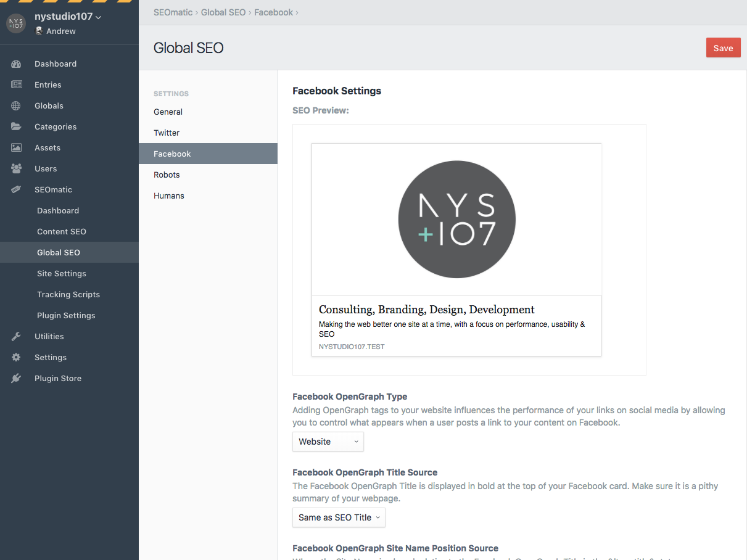Open the Entries nav link

tap(48, 84)
